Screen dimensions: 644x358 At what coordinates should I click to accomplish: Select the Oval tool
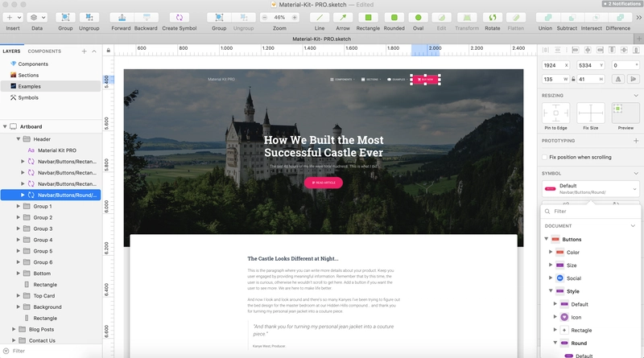[418, 17]
